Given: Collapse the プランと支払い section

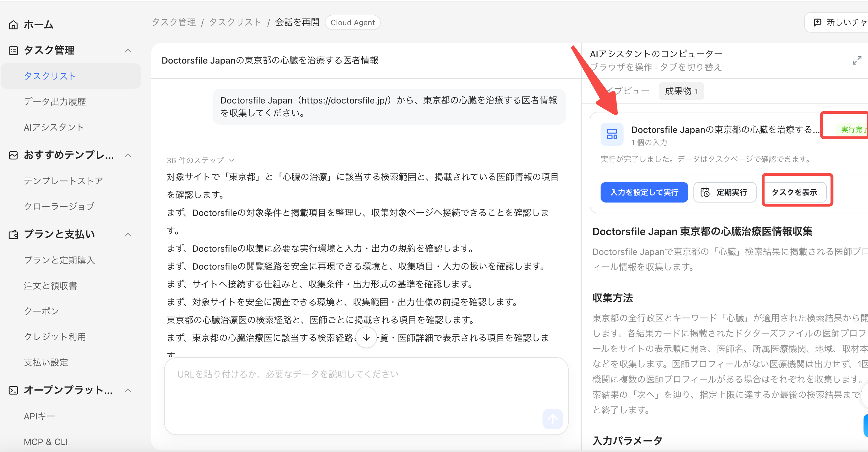Looking at the screenshot, I should coord(128,234).
